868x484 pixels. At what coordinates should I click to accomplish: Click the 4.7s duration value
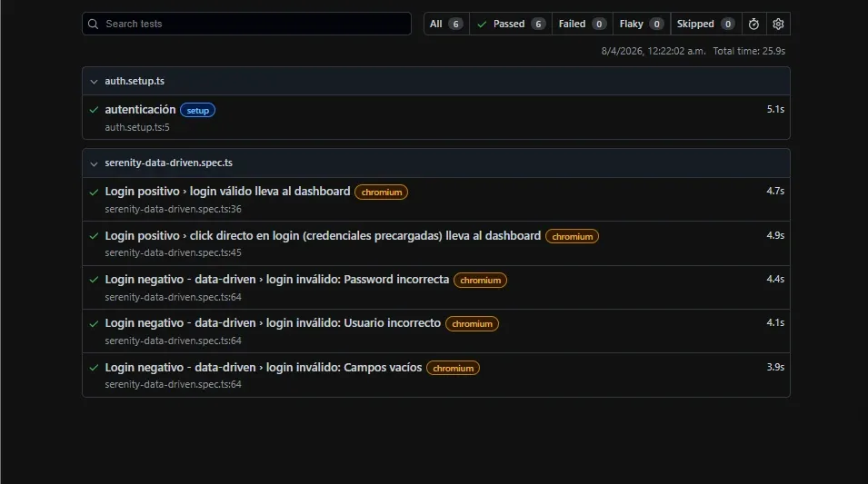775,191
